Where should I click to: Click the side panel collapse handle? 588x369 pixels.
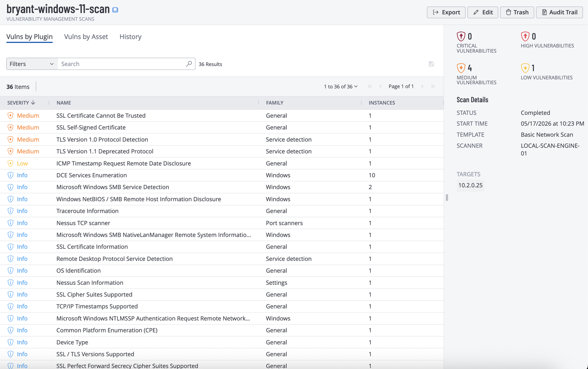[x=447, y=198]
